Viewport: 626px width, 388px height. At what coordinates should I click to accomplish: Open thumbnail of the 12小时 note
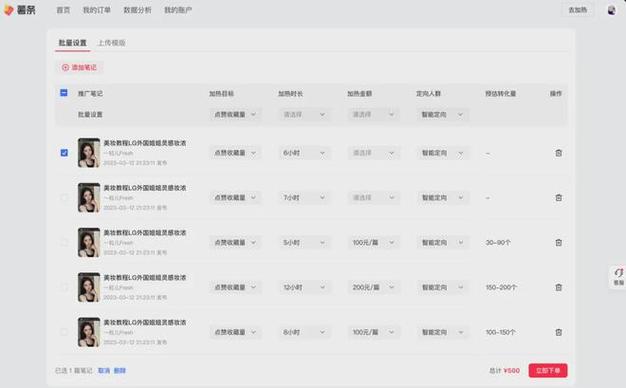coord(89,287)
